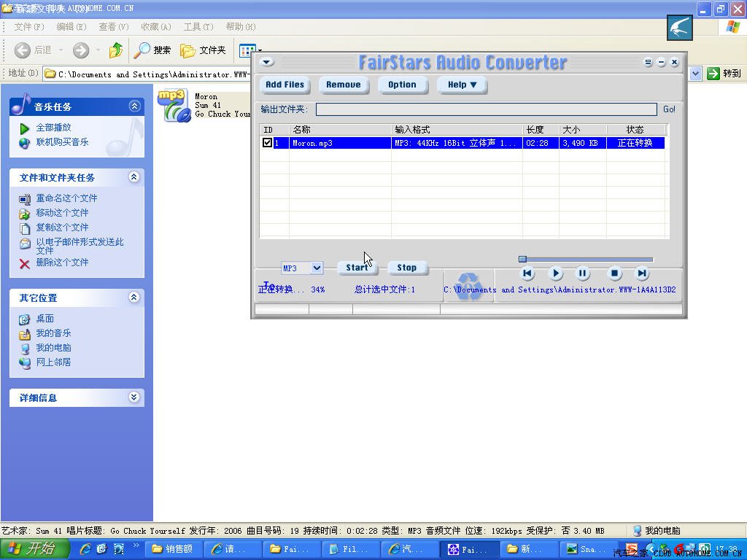Click the recycle arrows convert icon

click(x=468, y=287)
